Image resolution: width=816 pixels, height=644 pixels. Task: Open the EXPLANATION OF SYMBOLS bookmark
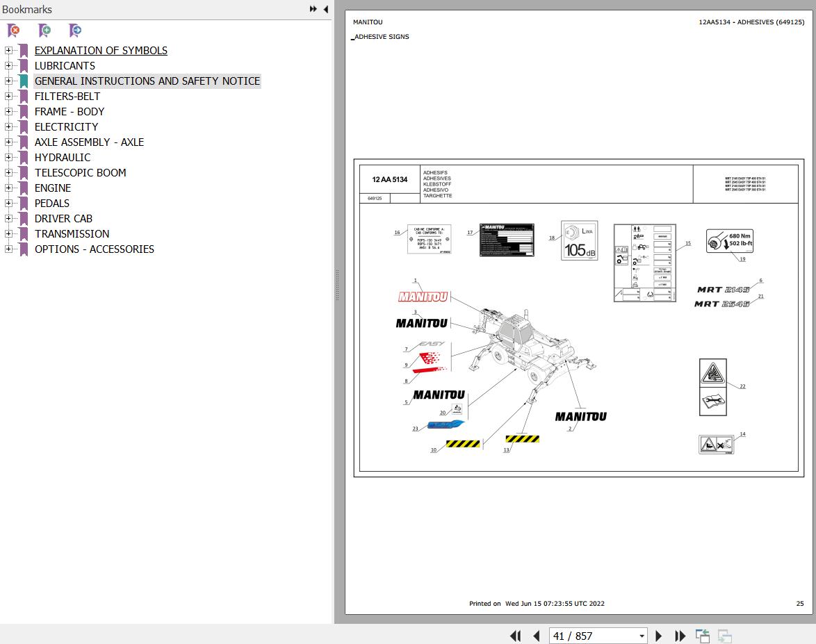pyautogui.click(x=101, y=51)
